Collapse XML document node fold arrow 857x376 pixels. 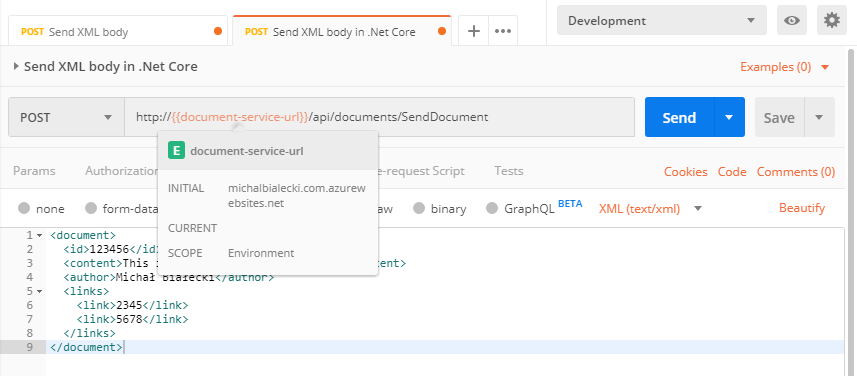point(39,236)
